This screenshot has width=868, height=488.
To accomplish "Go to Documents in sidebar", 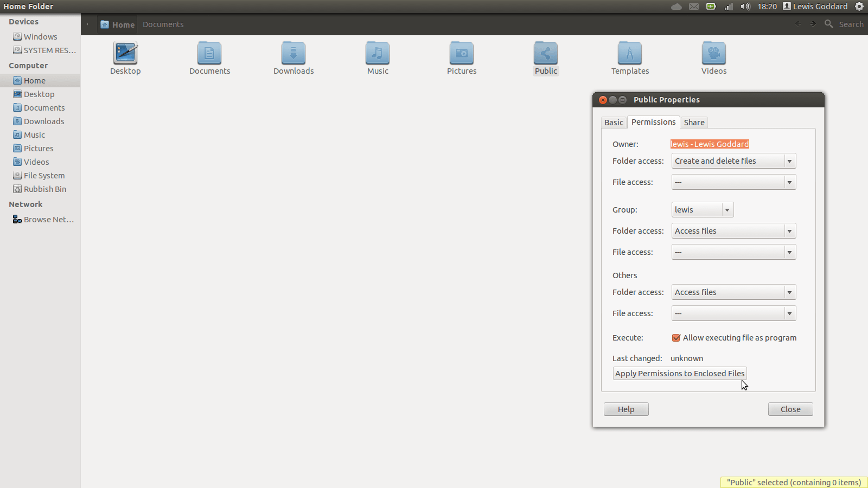I will pos(40,108).
